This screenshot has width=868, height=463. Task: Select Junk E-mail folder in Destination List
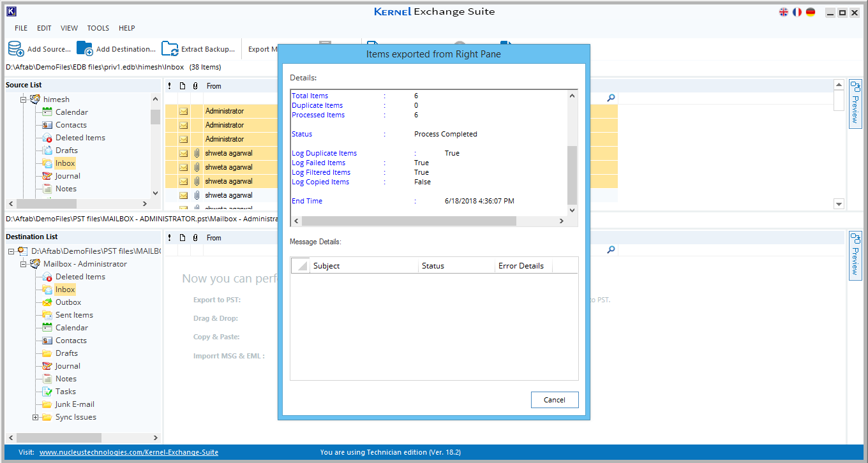click(75, 404)
